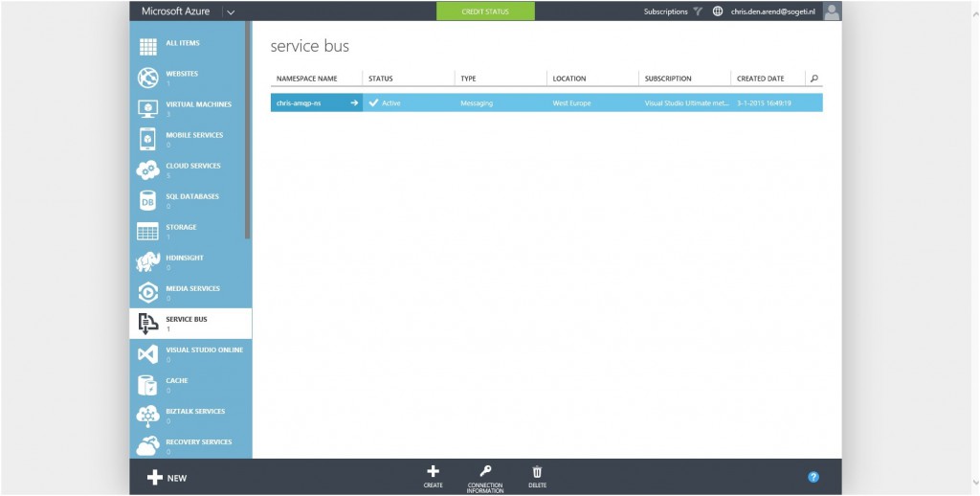Select the Cache cylinder icon
Image resolution: width=980 pixels, height=496 pixels.
(148, 385)
